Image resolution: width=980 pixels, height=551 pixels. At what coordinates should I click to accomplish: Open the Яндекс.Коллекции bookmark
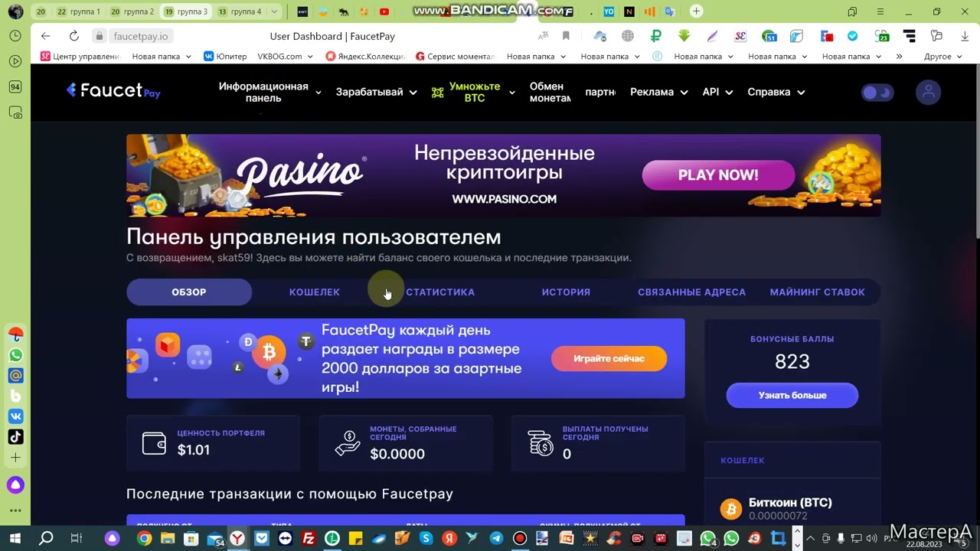coord(365,56)
